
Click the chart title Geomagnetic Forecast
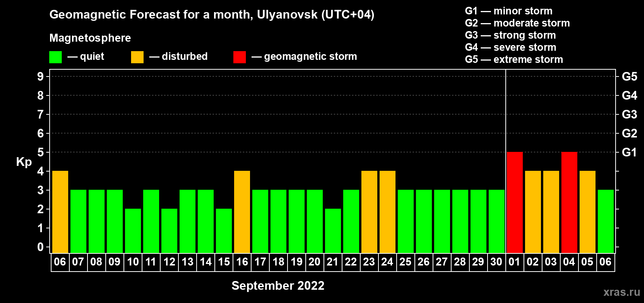pos(212,14)
